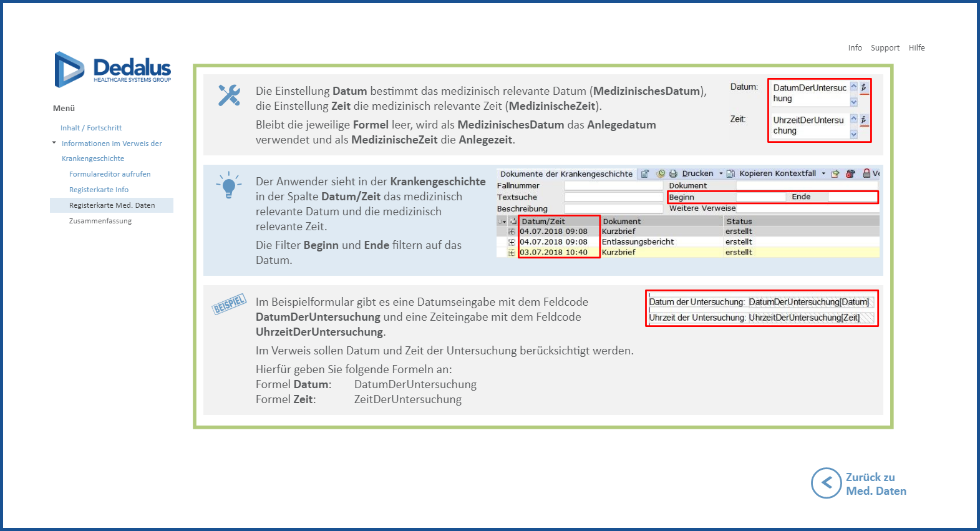
Task: Open the Hilfe menu item
Action: [x=916, y=48]
